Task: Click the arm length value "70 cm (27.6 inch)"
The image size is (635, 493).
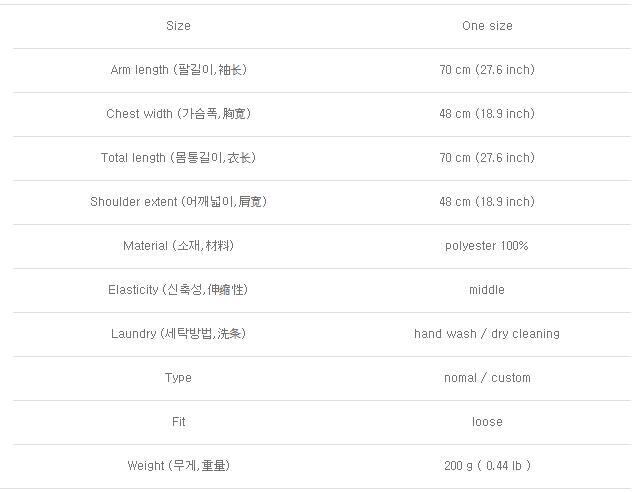Action: [487, 70]
